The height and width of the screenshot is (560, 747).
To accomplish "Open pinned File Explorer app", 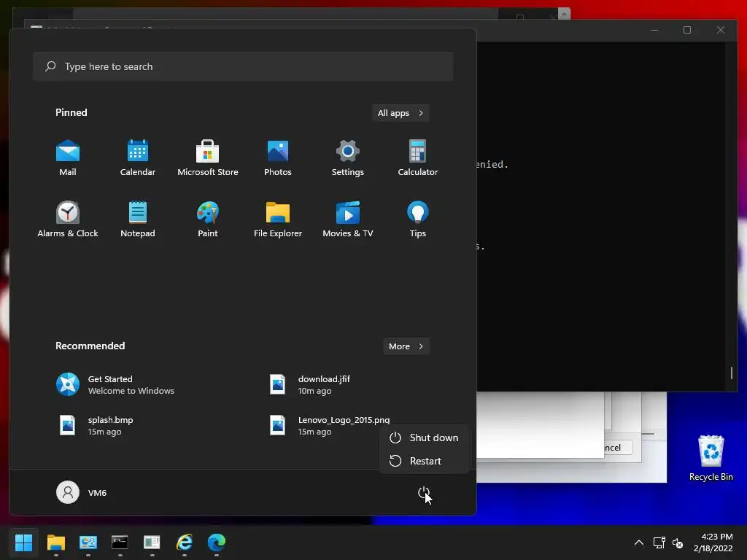I will [x=278, y=219].
